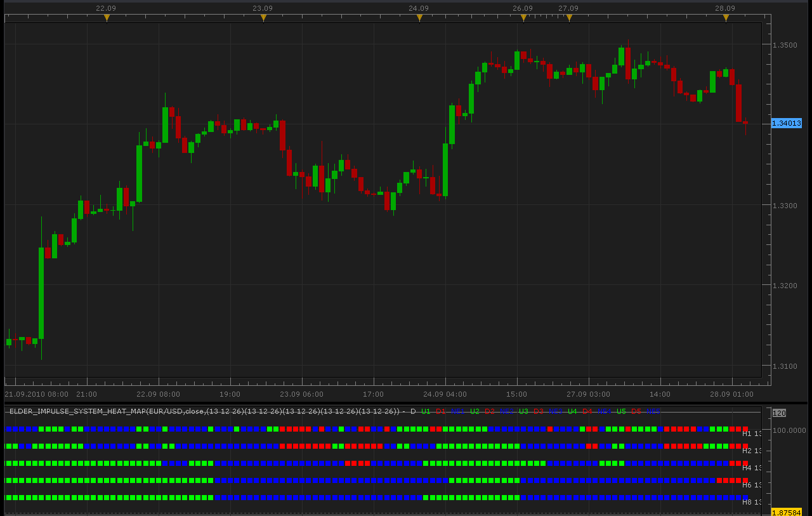812x516 pixels.
Task: Click the 24.09 date label on top axis
Action: click(419, 8)
